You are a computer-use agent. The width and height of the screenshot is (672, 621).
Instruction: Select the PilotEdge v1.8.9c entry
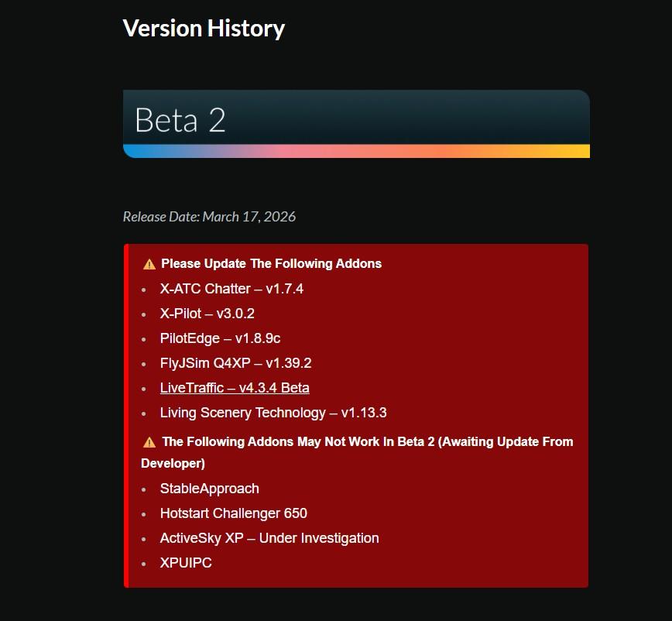[x=220, y=338]
